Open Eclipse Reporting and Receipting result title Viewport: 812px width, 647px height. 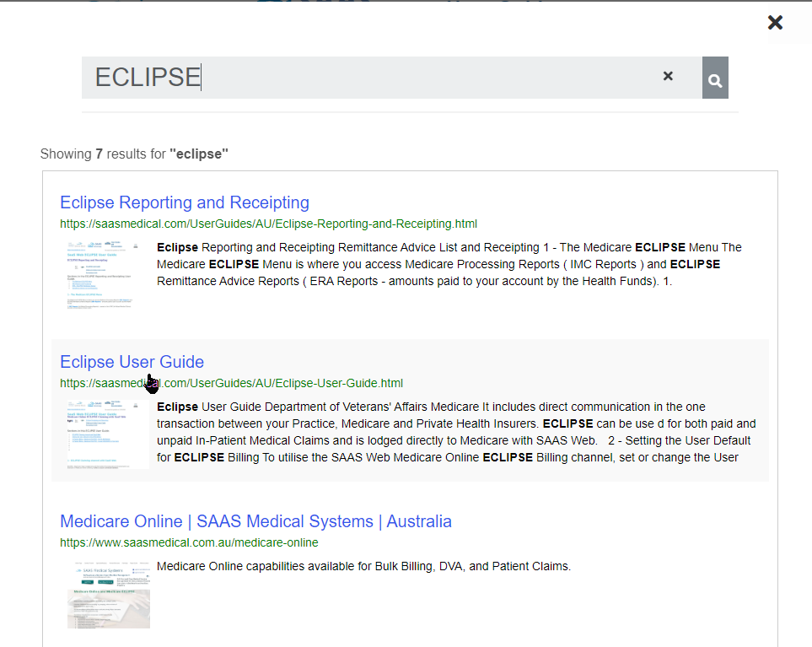(x=185, y=202)
